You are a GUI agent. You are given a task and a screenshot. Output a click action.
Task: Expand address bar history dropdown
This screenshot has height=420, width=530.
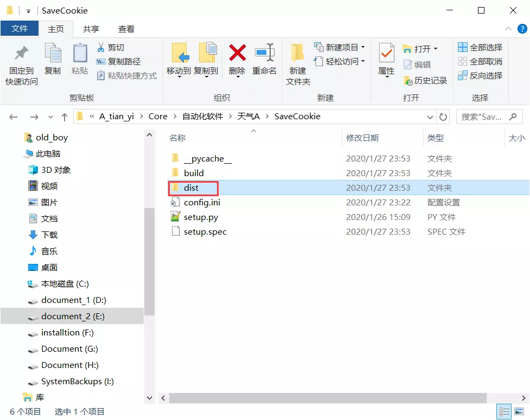click(x=430, y=117)
